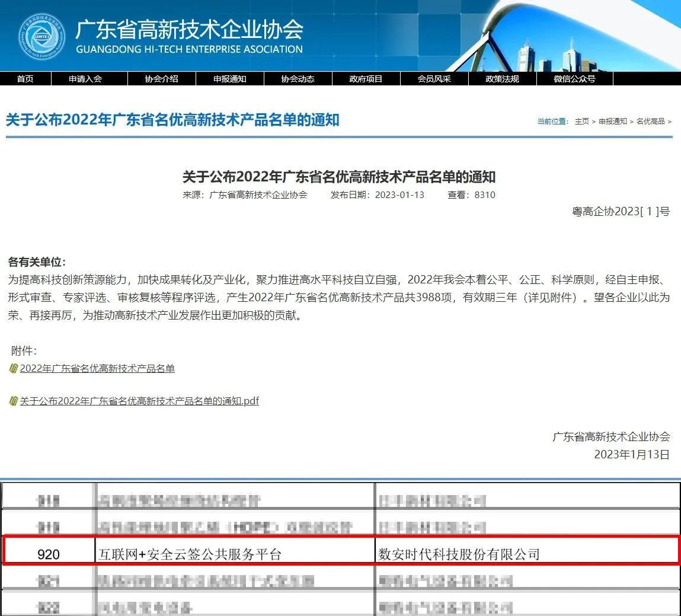Open the 申请入会 menu item
Image resolution: width=681 pixels, height=616 pixels.
tap(85, 79)
